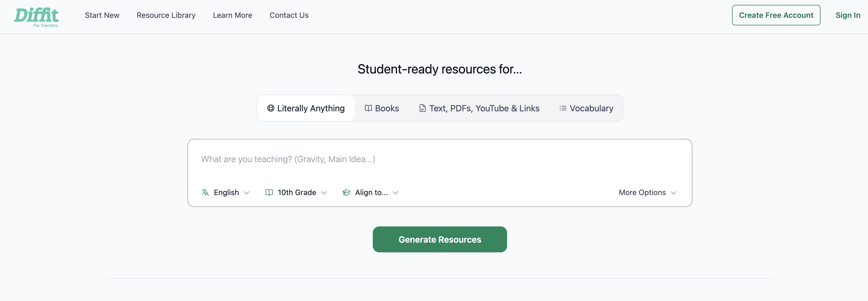Click the document icon beside Text, PDFs
868x301 pixels.
[422, 108]
